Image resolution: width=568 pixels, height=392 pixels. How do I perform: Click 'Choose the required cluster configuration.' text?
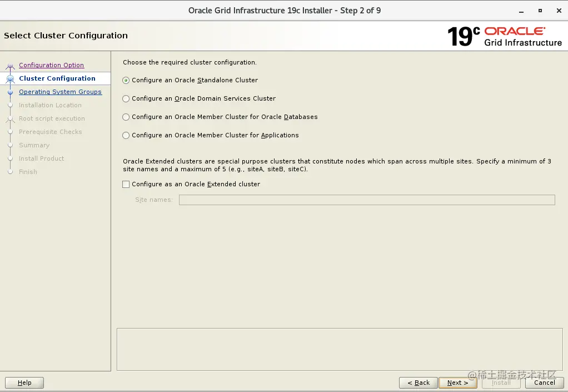190,62
